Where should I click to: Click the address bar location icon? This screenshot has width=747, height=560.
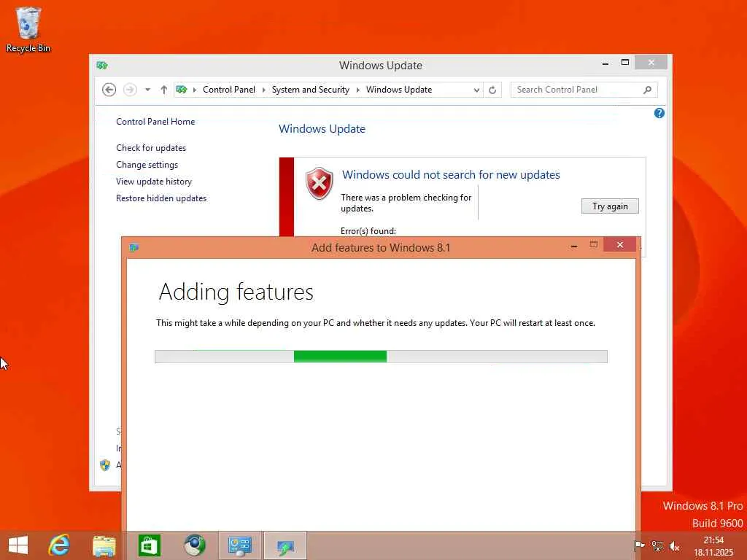[182, 89]
